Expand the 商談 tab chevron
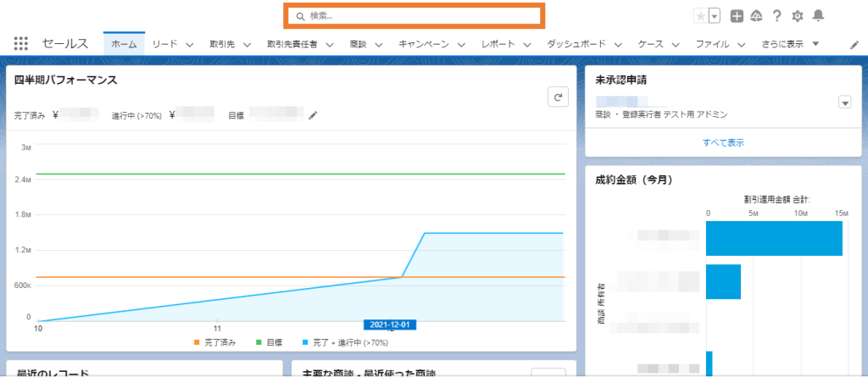 379,45
